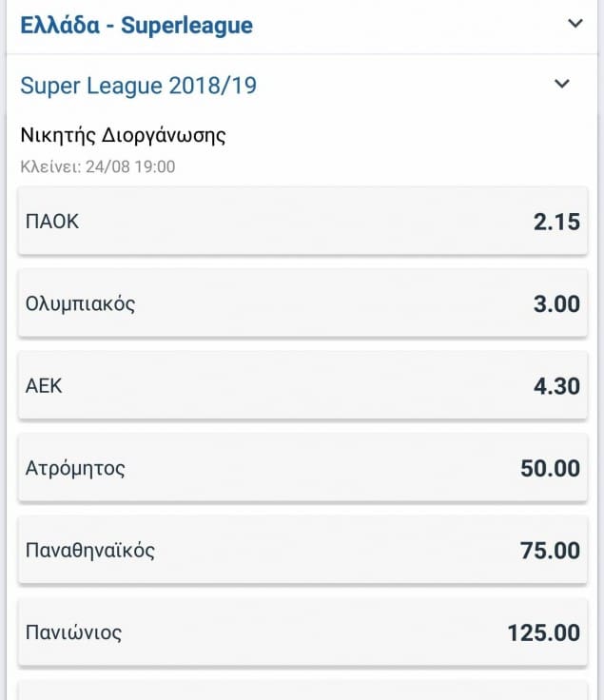Image resolution: width=604 pixels, height=700 pixels.
Task: Click the Κλείνει 24/08 19:00 closing time
Action: click(97, 165)
